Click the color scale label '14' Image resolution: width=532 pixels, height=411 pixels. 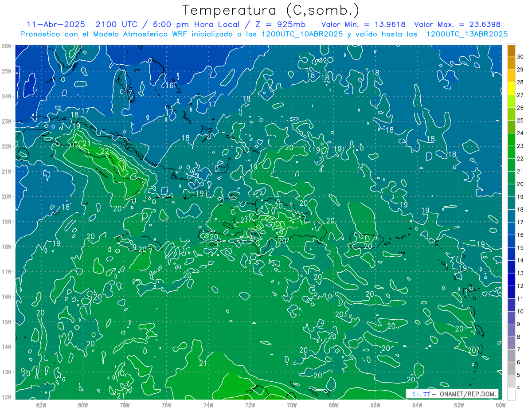tap(520, 260)
